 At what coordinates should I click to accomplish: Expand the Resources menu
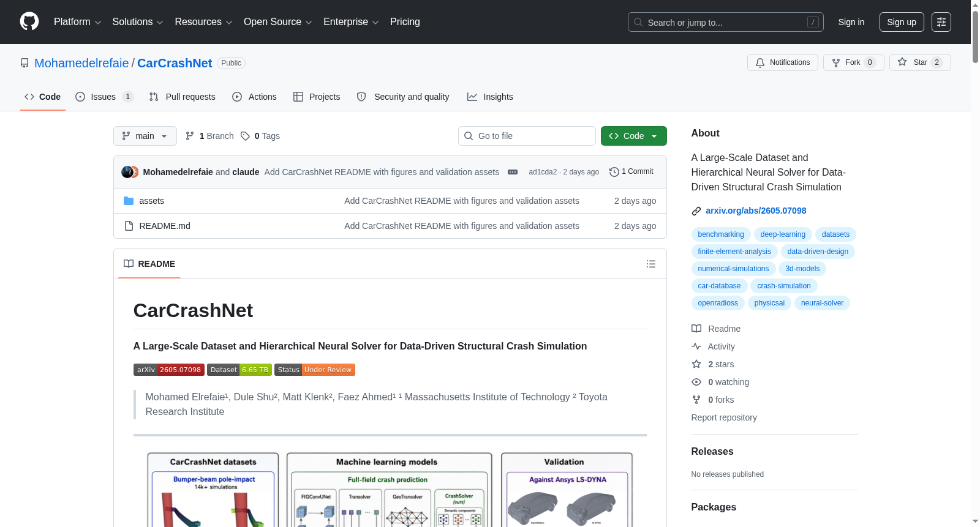[x=203, y=22]
